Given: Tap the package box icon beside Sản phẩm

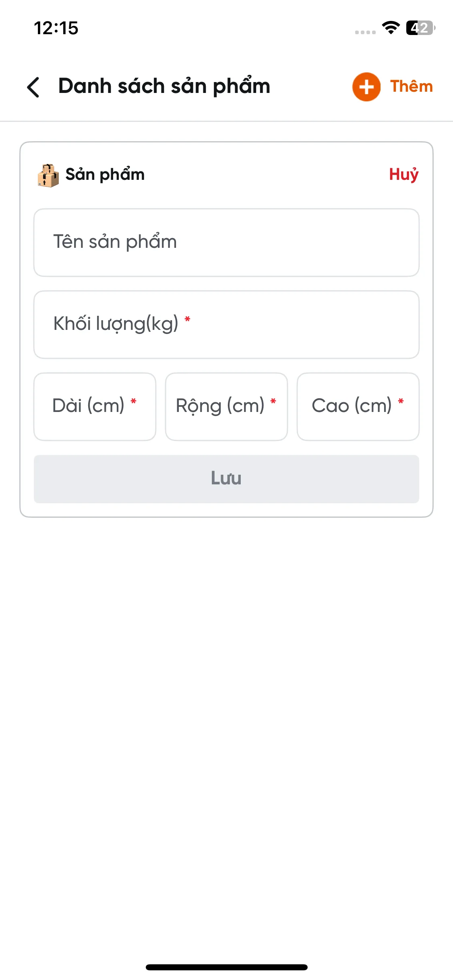Looking at the screenshot, I should 48,175.
